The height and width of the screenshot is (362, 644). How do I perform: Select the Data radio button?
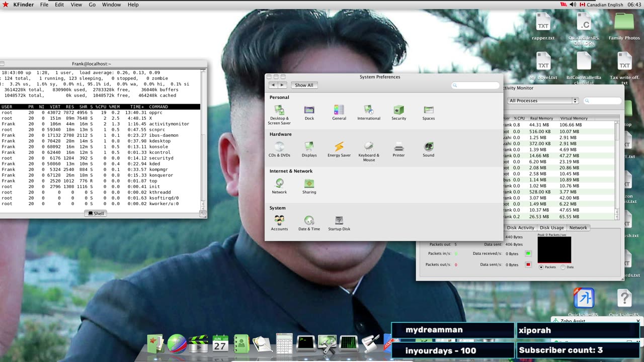pyautogui.click(x=563, y=267)
